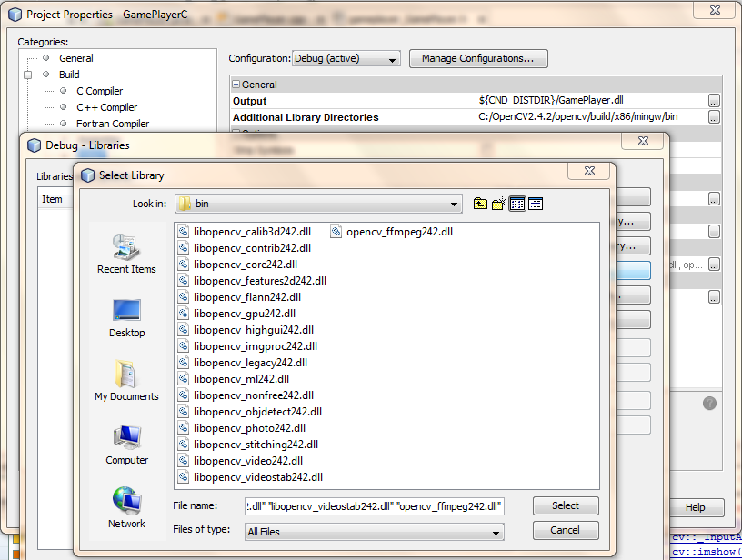The width and height of the screenshot is (742, 560).
Task: Switch to List view icon
Action: [517, 204]
